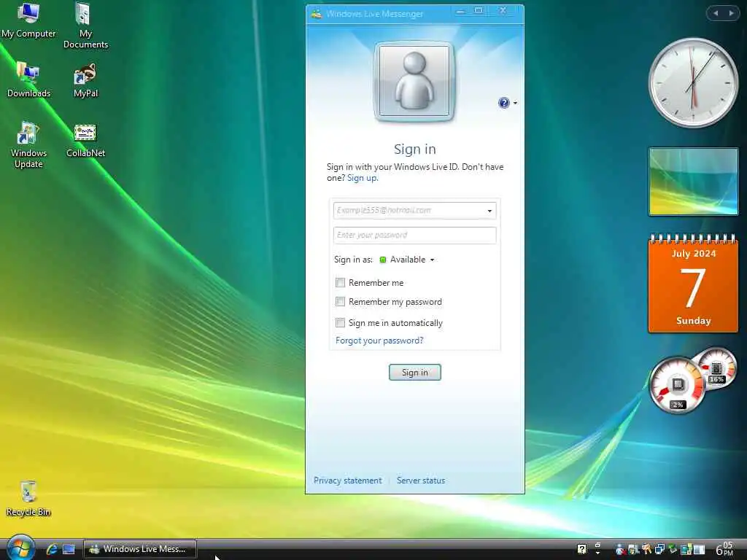Click the Sign in heading text
The image size is (747, 560).
point(414,149)
